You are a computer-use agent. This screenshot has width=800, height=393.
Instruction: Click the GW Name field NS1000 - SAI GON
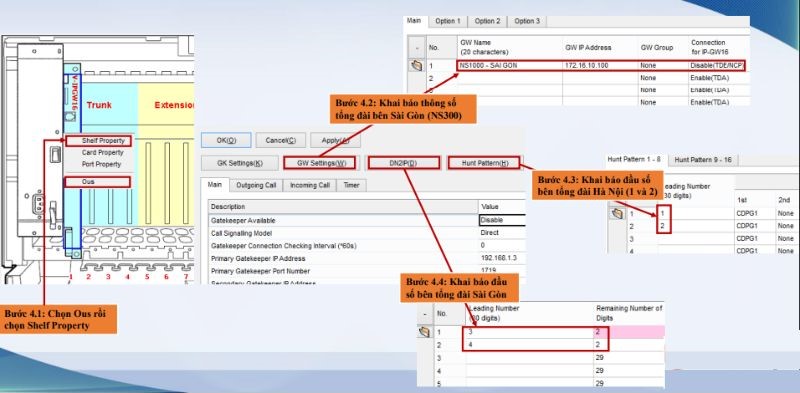[509, 66]
